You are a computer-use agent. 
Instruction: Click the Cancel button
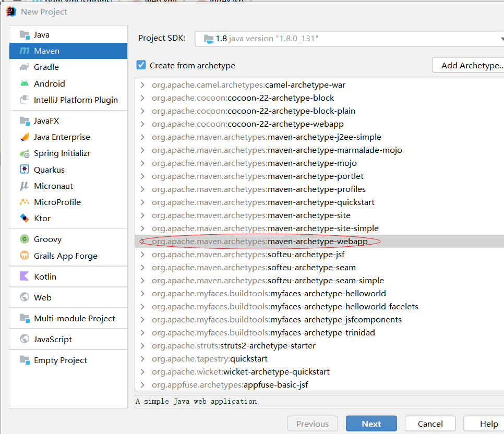[430, 424]
